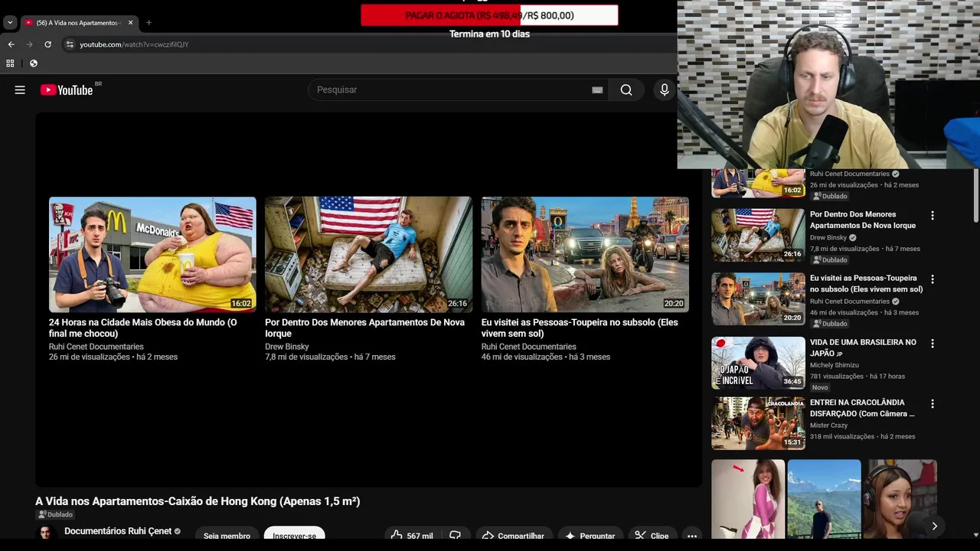Open the Shorts thumbnail with headphones woman
The height and width of the screenshot is (551, 980).
(900, 499)
